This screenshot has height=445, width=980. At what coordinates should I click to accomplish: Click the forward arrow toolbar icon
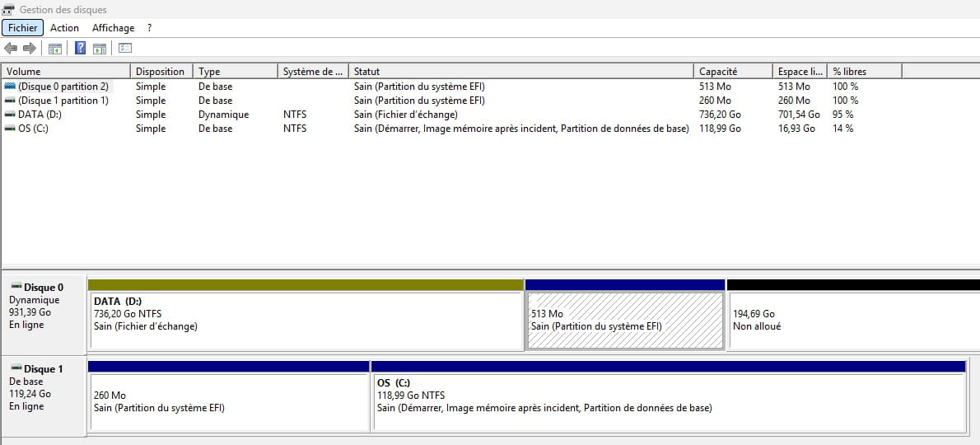30,48
